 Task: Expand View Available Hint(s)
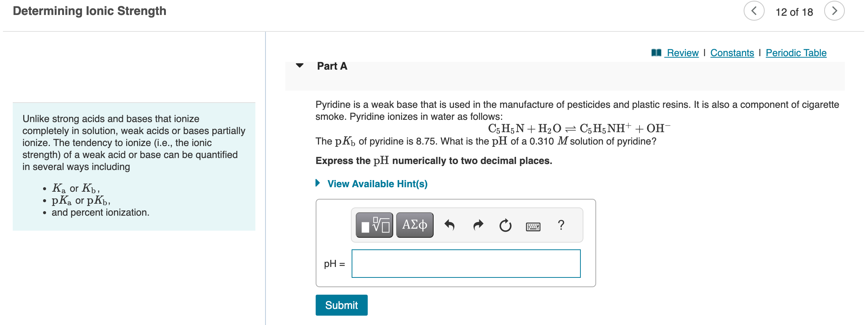[x=377, y=183]
